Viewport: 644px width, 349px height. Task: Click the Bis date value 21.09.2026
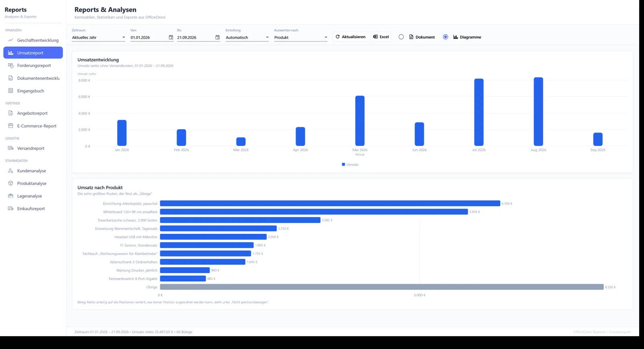(187, 37)
